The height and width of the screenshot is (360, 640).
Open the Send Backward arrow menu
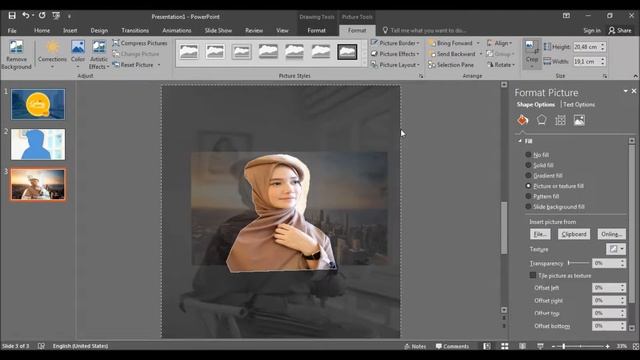(x=480, y=54)
